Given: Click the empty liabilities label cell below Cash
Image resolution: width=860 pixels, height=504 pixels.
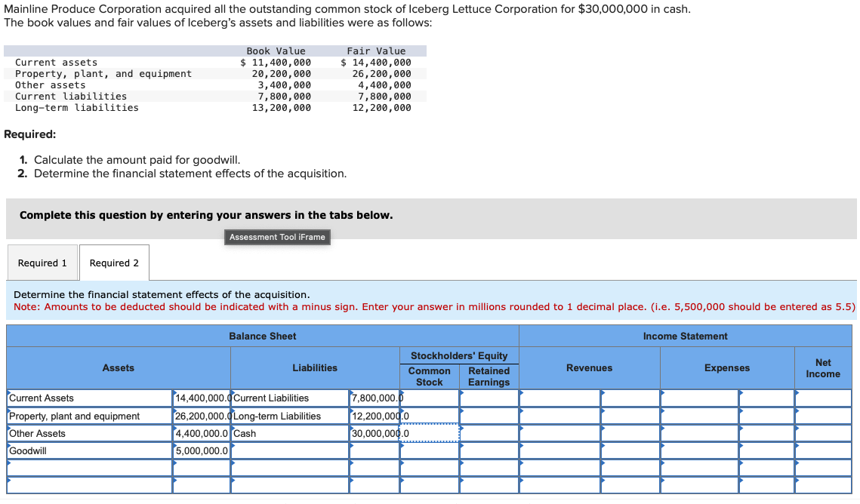Looking at the screenshot, I should click(x=289, y=450).
